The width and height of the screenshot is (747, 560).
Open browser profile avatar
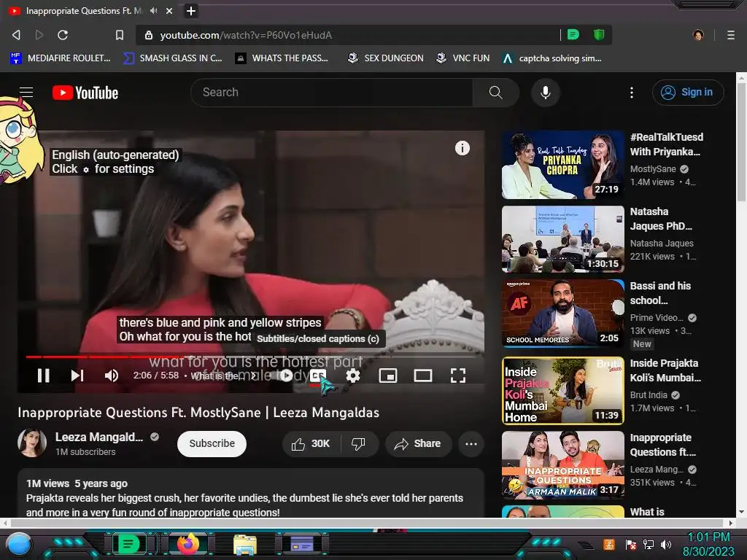tap(698, 35)
